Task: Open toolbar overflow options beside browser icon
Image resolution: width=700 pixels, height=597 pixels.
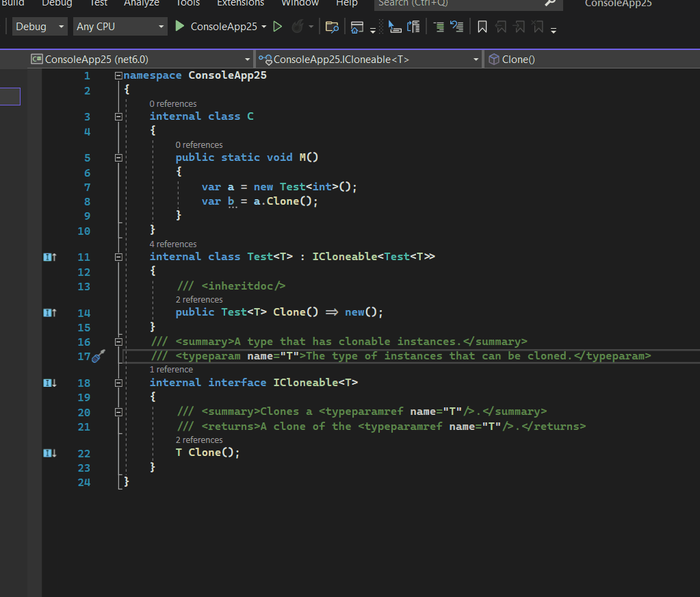Action: [x=373, y=30]
